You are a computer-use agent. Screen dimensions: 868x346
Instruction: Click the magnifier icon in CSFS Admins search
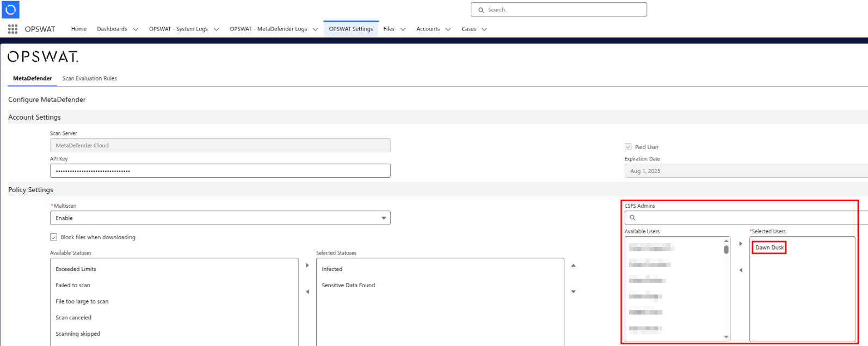click(632, 218)
